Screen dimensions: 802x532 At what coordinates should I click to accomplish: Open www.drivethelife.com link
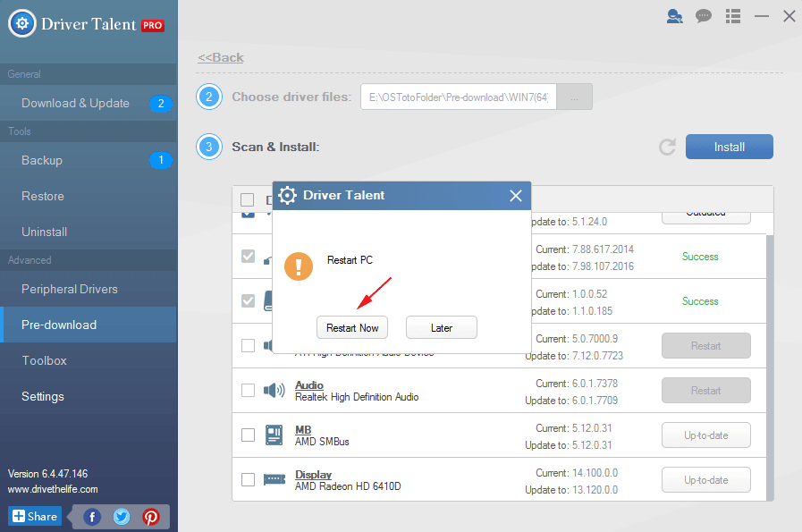(x=53, y=489)
